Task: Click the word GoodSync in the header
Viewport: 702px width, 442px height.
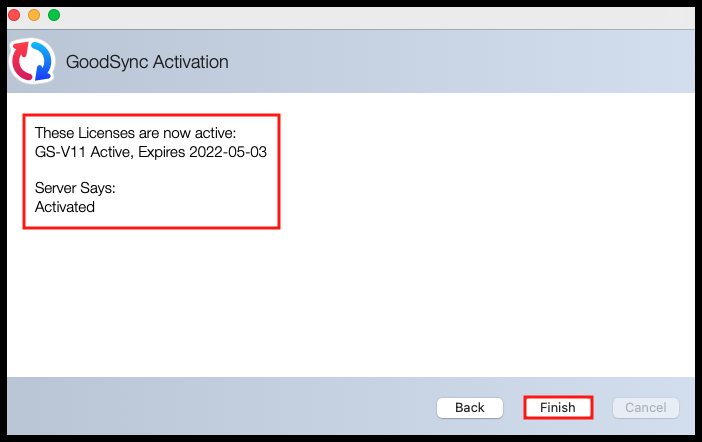Action: click(104, 62)
